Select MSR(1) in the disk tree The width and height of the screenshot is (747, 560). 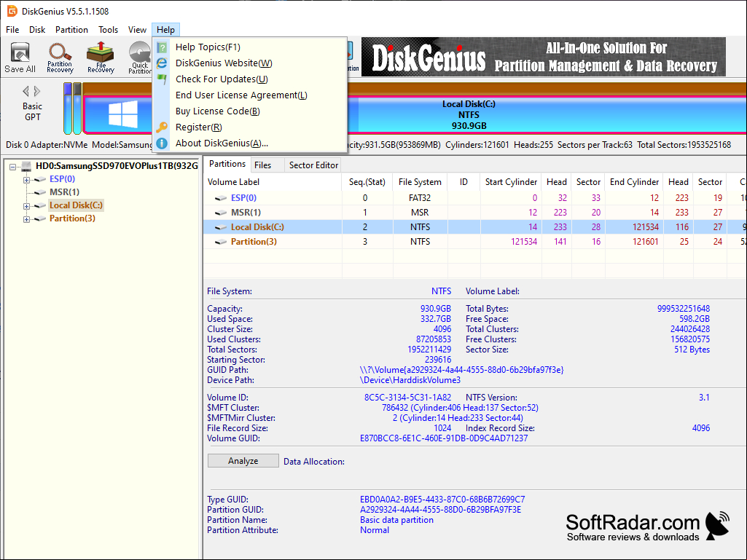(x=64, y=192)
